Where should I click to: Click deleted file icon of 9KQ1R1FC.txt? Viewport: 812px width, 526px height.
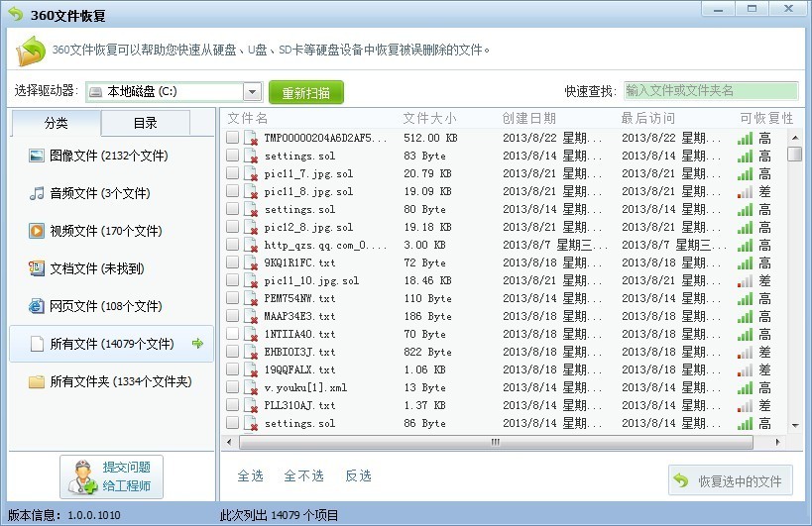click(x=251, y=263)
